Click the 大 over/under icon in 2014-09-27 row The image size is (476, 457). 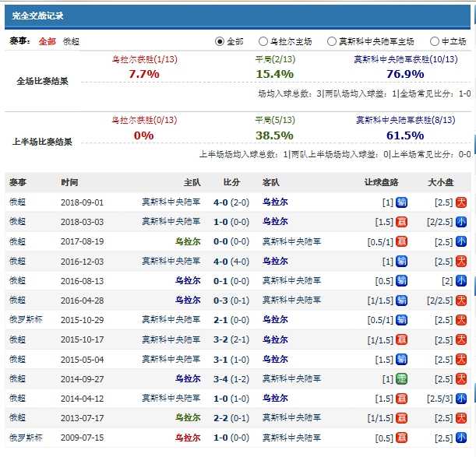coord(461,379)
